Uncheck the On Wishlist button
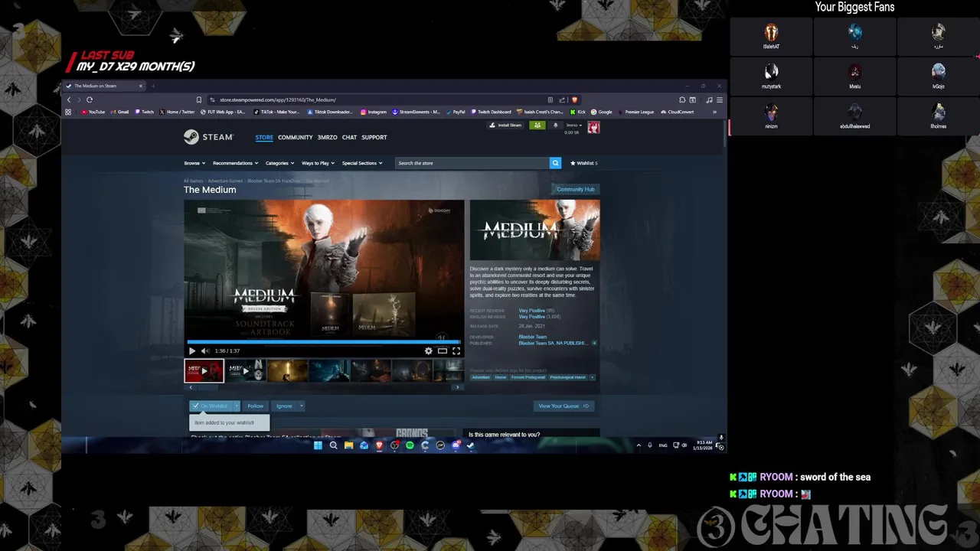Screen dimensions: 980x551 (211, 406)
